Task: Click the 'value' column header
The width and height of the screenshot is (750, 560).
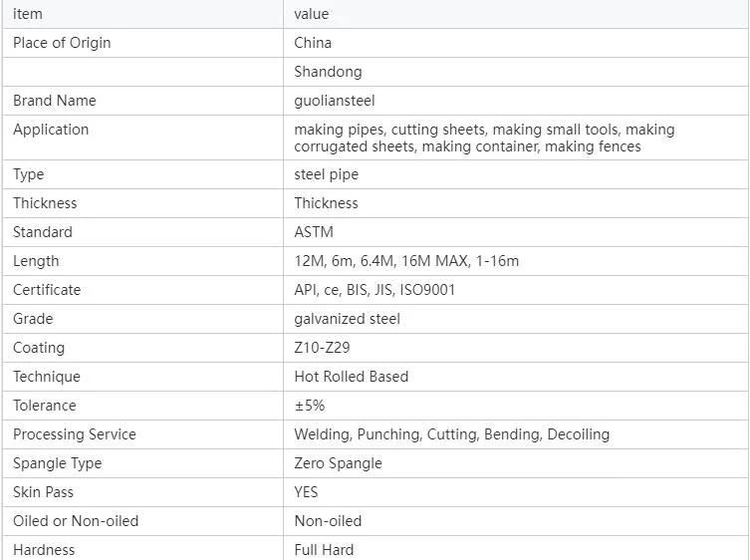Action: click(x=516, y=14)
